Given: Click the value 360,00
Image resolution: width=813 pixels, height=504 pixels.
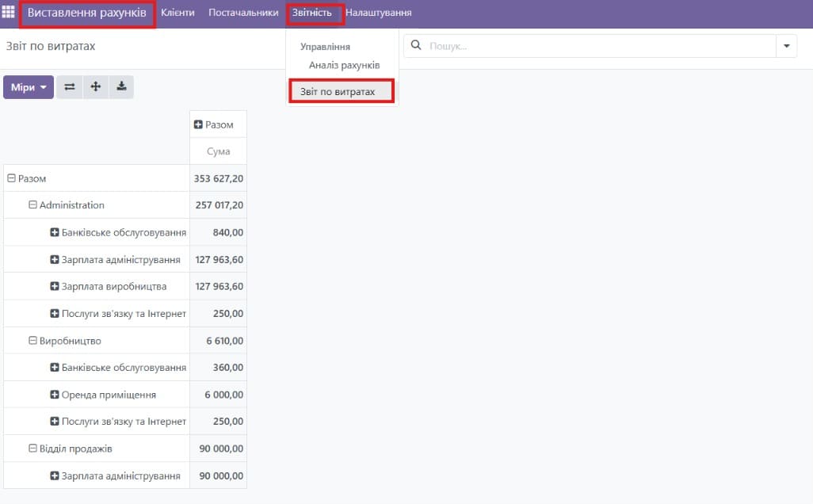Looking at the screenshot, I should 227,367.
